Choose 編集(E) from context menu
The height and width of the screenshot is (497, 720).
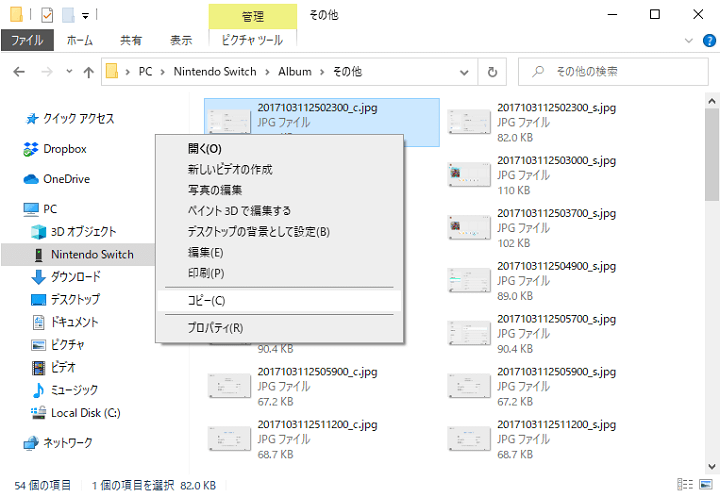(279, 253)
